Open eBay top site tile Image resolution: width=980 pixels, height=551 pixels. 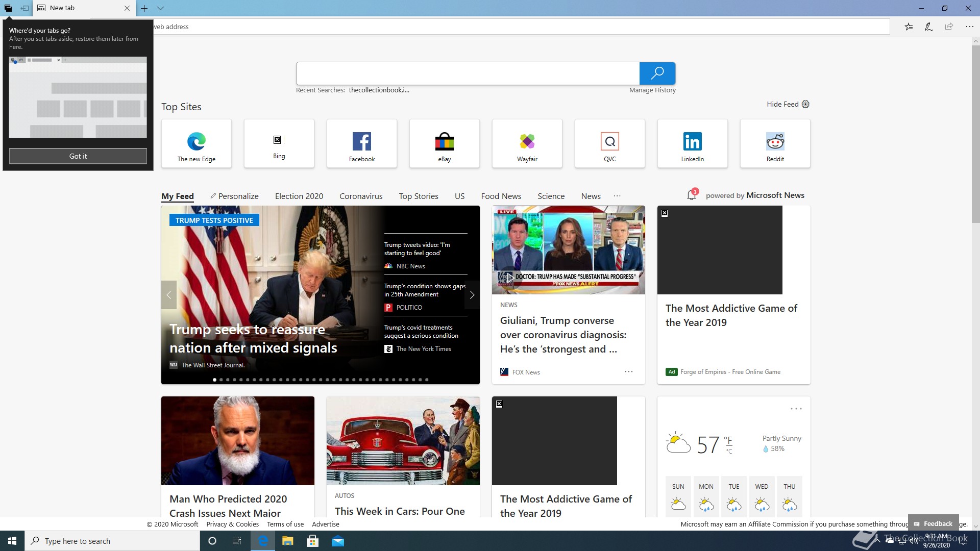point(445,143)
